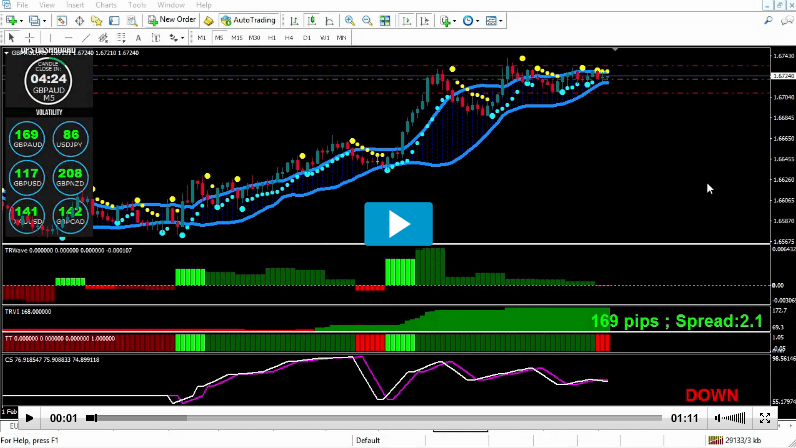
Task: Switch to M15 timeframe
Action: (237, 38)
